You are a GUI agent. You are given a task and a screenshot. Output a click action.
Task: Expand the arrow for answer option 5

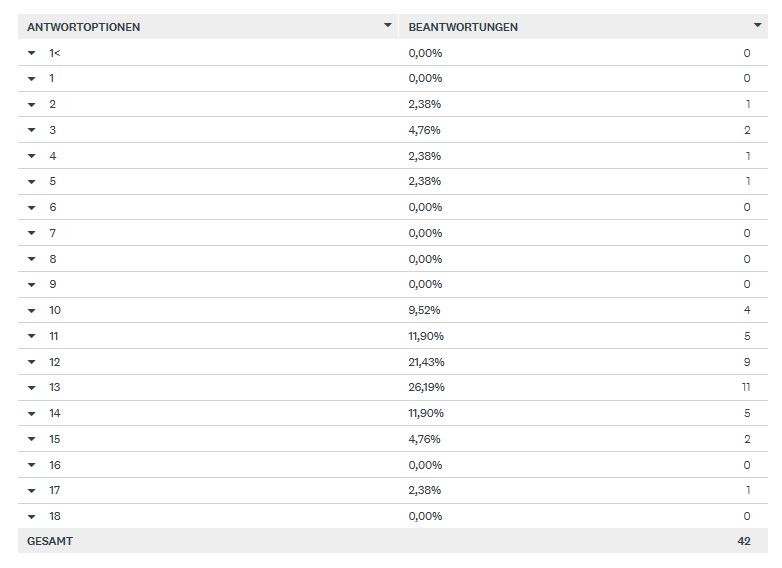32,182
